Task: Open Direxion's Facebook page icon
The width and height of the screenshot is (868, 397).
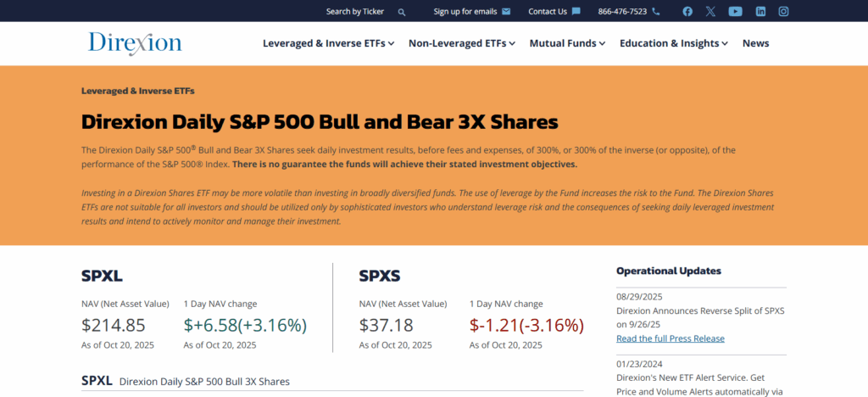Action: pyautogui.click(x=687, y=11)
